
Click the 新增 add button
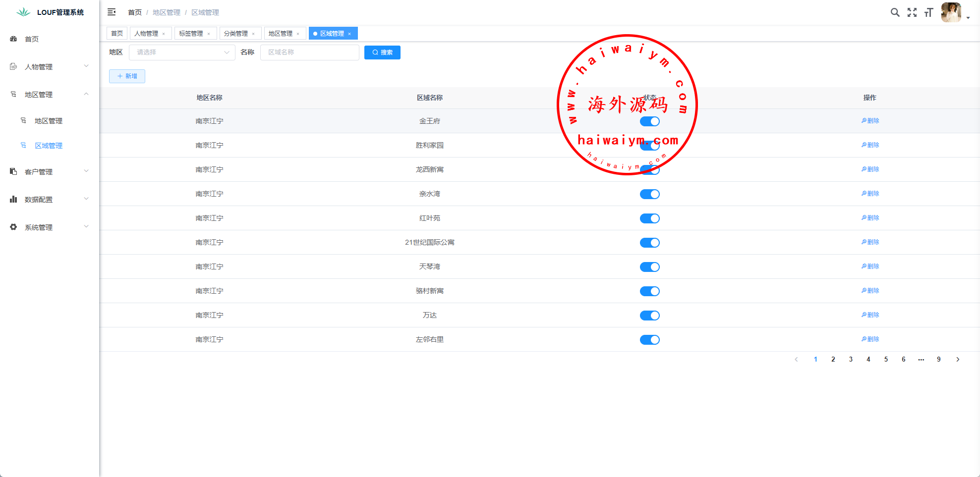click(x=127, y=76)
